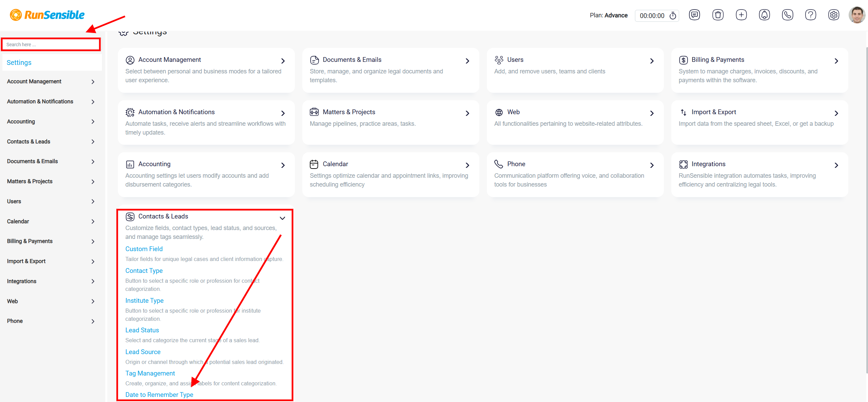
Task: Expand the Billing & Payments card chevron
Action: click(836, 61)
